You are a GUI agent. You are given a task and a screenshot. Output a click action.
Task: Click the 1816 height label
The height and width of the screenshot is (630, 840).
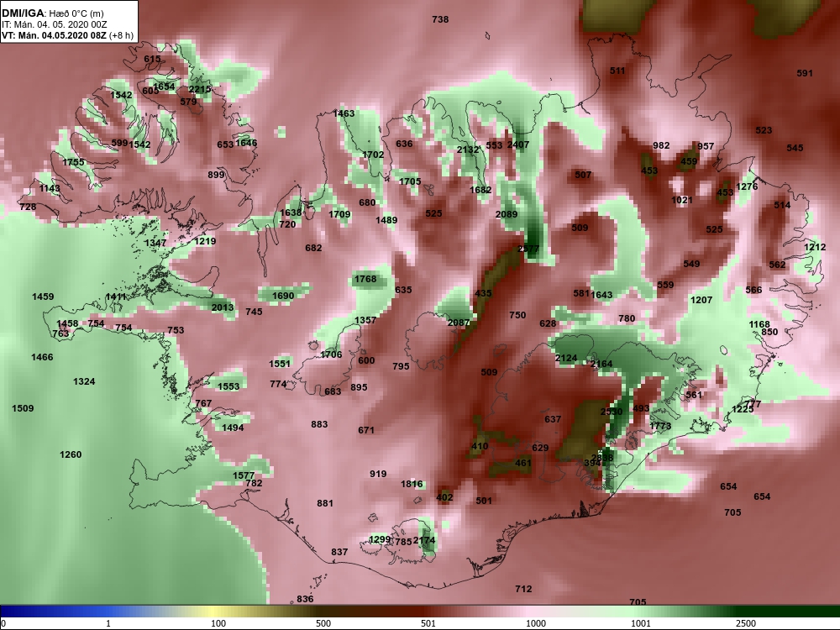coord(412,484)
